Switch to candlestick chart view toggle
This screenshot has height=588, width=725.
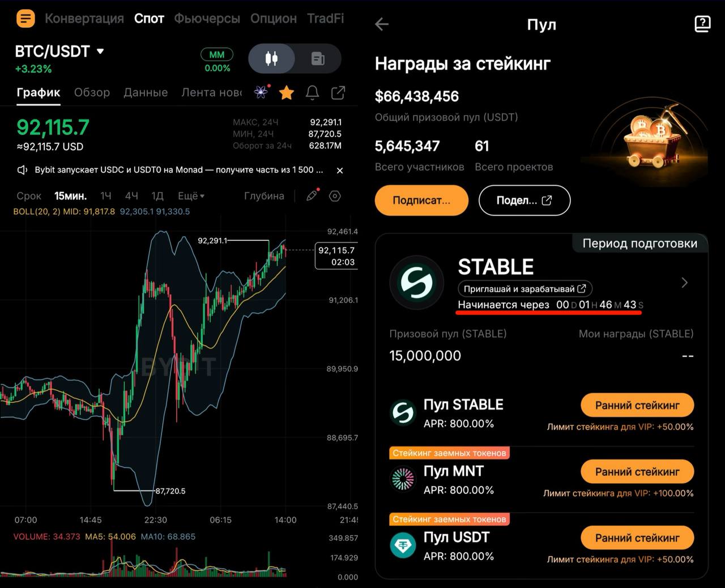tap(272, 58)
